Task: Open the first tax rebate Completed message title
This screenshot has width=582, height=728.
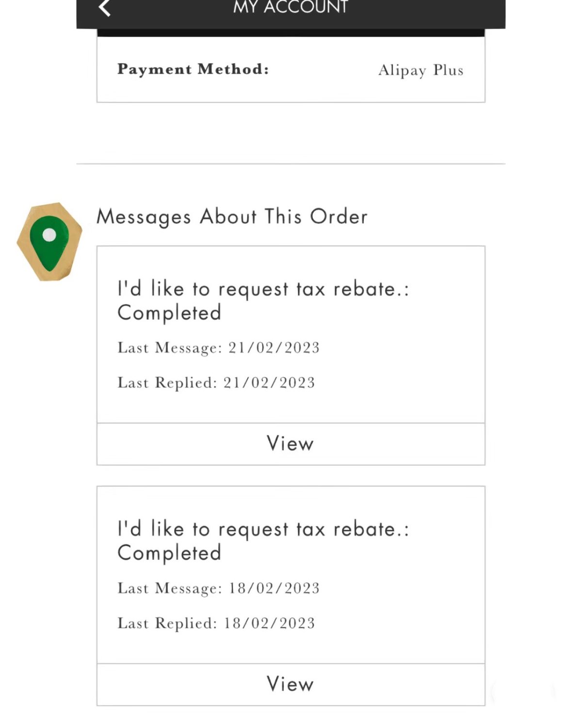Action: tap(263, 301)
